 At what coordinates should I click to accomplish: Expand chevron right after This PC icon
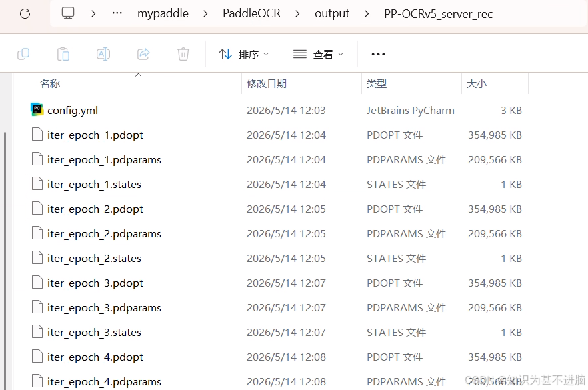tap(93, 14)
